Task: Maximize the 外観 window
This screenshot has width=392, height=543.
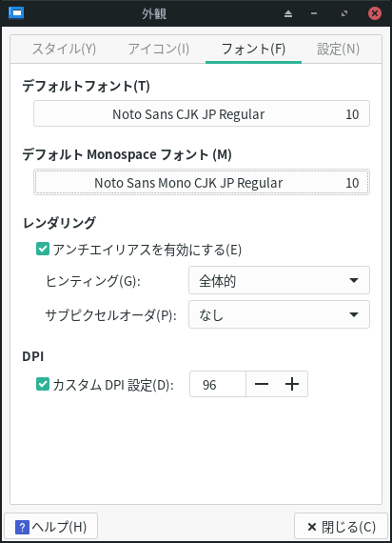Action: [344, 13]
